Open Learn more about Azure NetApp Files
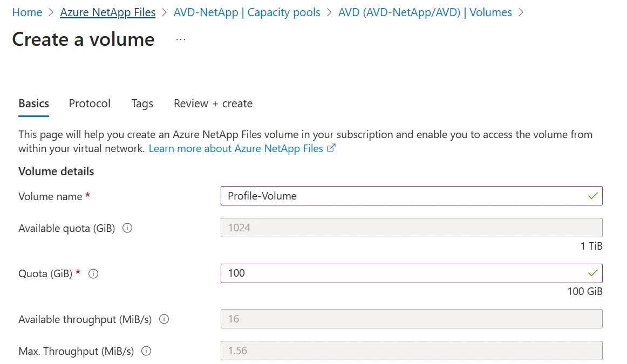Viewport: 627px width, 364px height. point(236,148)
